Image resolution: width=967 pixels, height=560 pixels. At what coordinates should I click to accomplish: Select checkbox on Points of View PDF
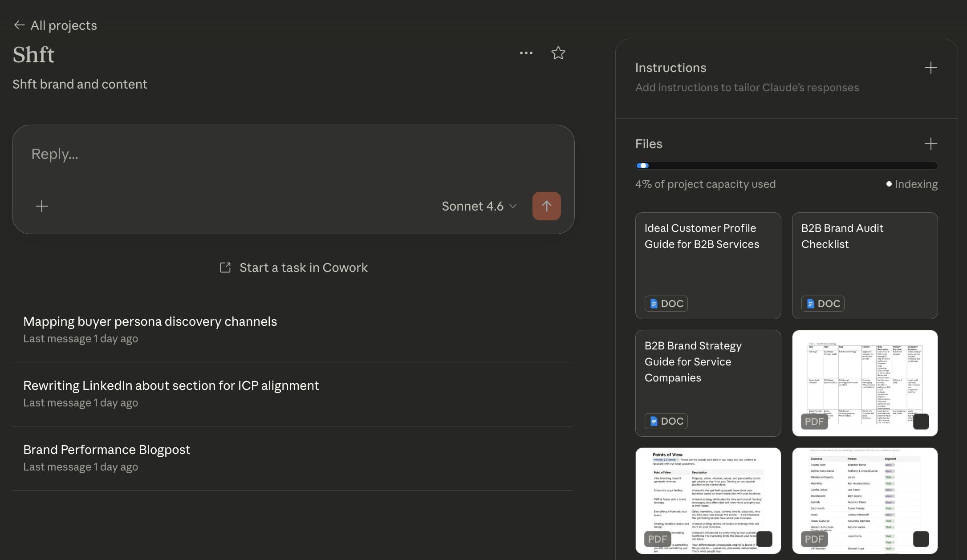click(764, 539)
